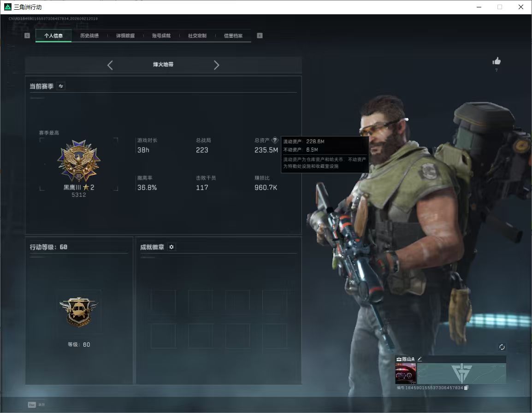Screen dimensions: 532x413
Task: Click the 黑鹰III rank name text
Action: (x=72, y=187)
